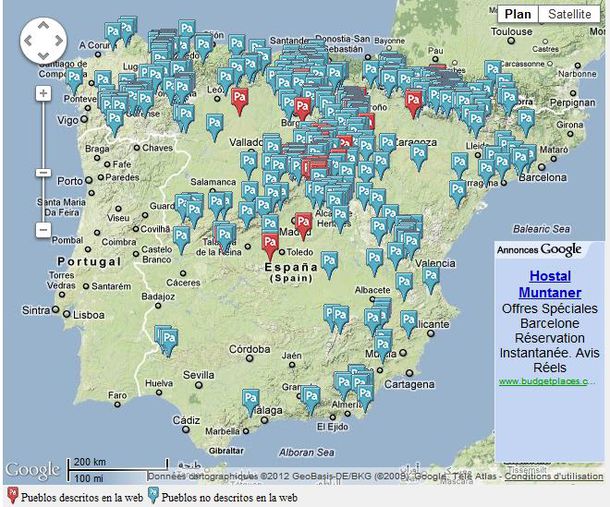Click the Vigo city label
The height and width of the screenshot is (507, 610).
tap(68, 120)
